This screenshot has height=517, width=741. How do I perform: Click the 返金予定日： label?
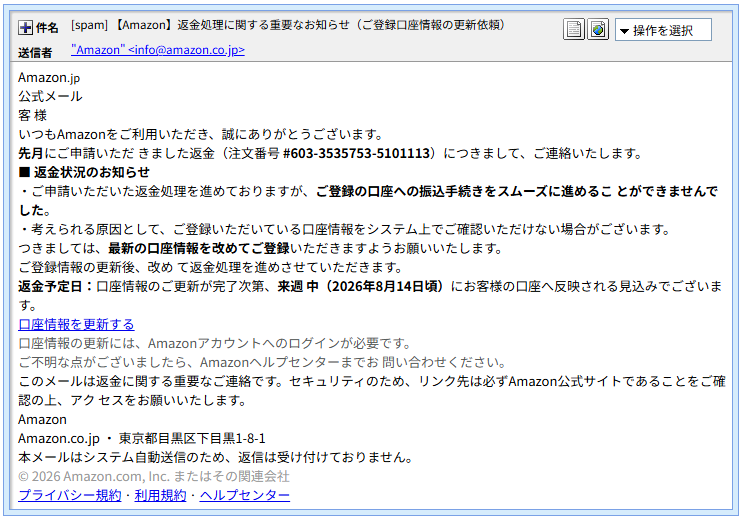(x=56, y=286)
